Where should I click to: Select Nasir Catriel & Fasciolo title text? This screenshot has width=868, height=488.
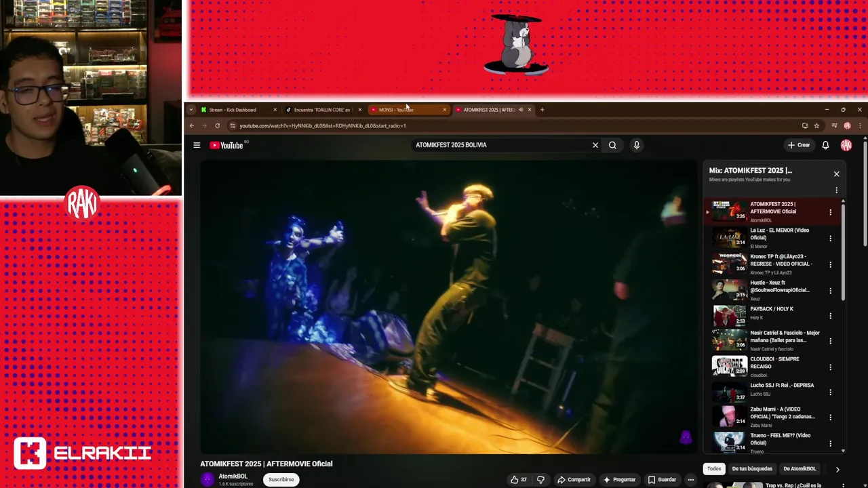click(785, 336)
